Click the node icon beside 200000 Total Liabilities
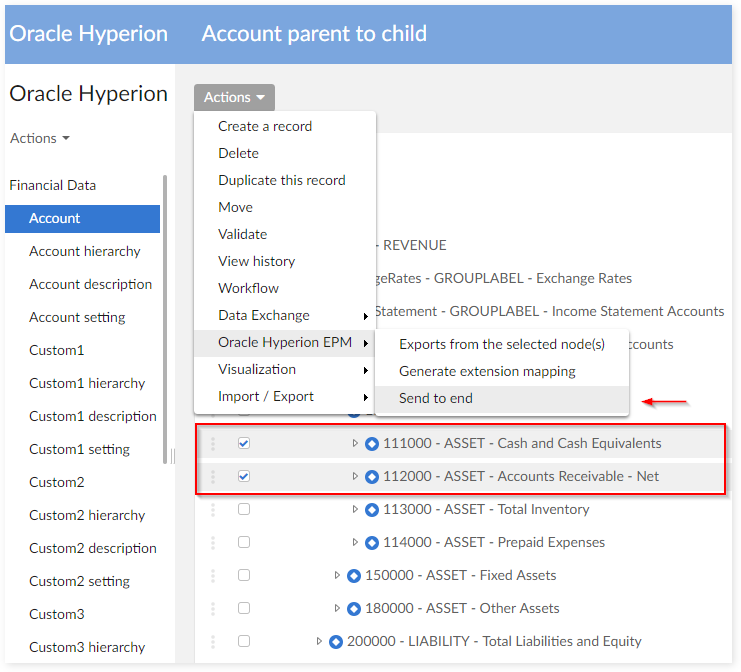 point(336,641)
